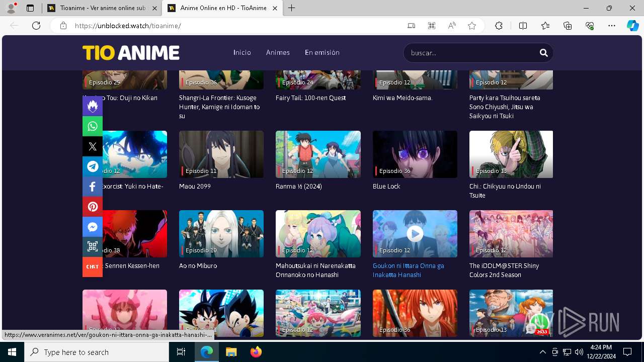This screenshot has height=362, width=644.
Task: Share on Facebook sidebar icon
Action: point(93,187)
